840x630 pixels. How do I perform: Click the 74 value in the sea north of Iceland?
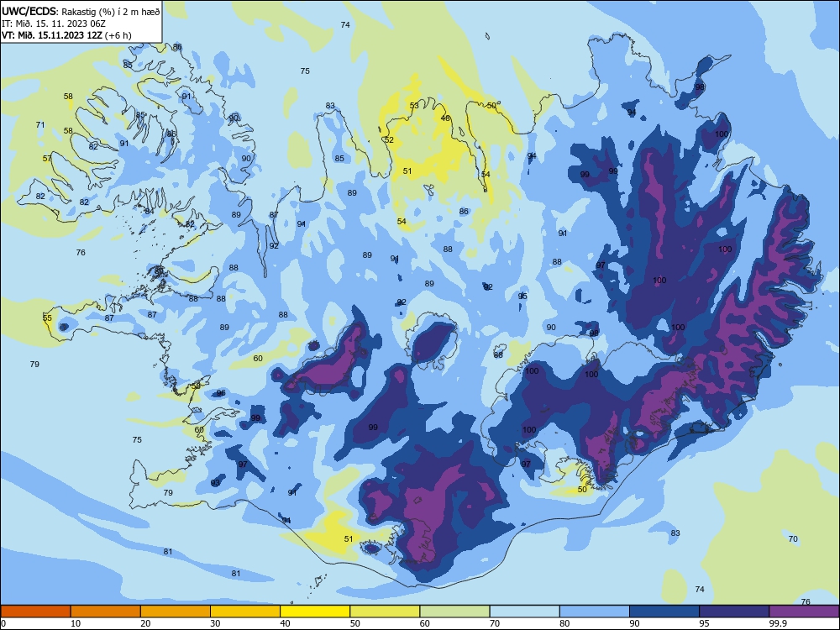click(345, 24)
